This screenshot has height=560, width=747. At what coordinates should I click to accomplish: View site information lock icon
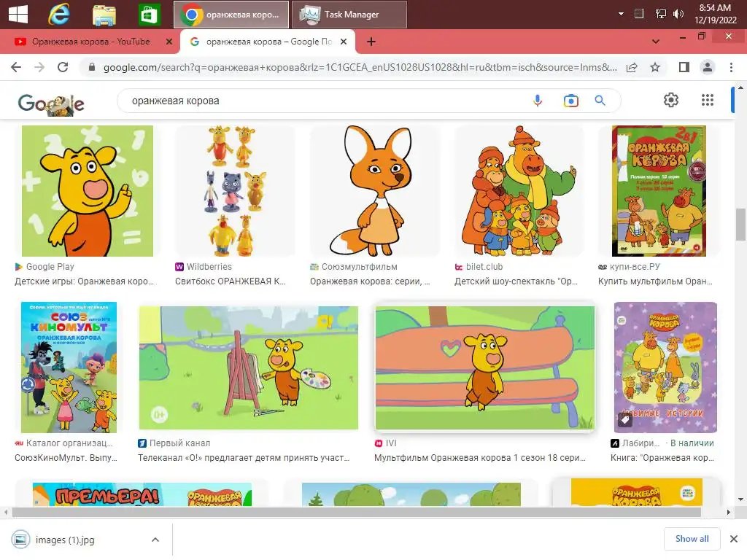[x=92, y=67]
